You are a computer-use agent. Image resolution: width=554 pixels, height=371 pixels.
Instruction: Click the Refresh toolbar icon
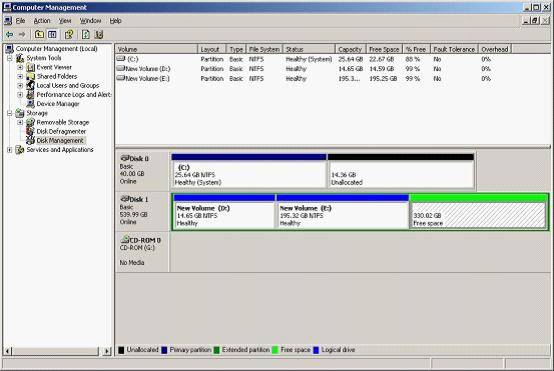86,34
